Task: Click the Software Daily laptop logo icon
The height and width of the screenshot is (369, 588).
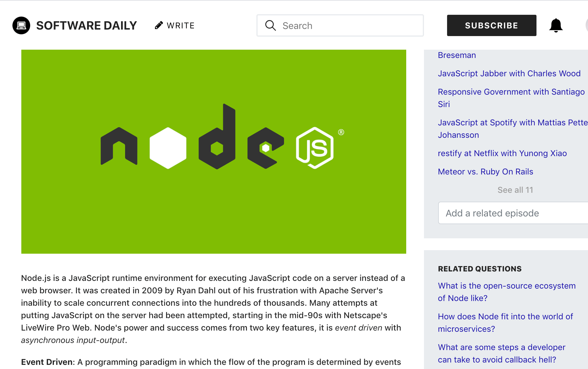Action: (21, 25)
